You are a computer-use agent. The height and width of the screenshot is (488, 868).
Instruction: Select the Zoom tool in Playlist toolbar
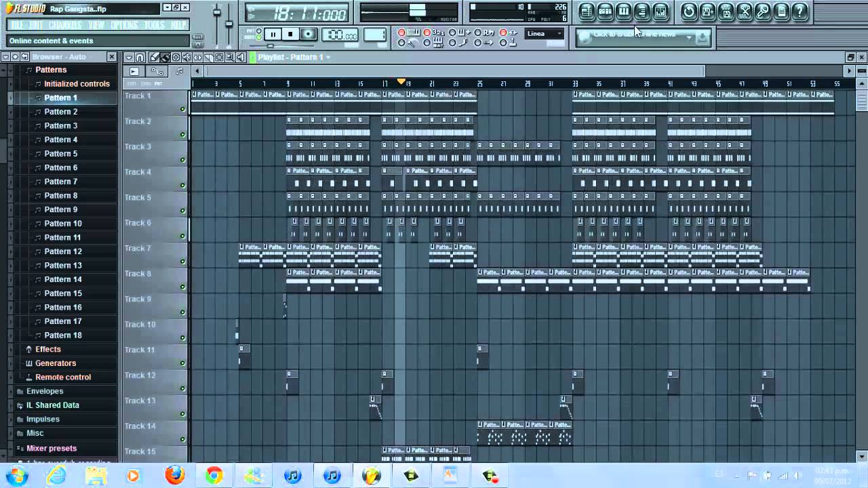click(230, 58)
